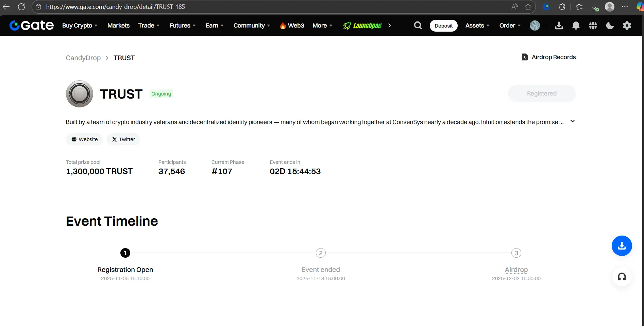Image resolution: width=644 pixels, height=326 pixels.
Task: Click the Airdrop timeline label
Action: click(516, 270)
